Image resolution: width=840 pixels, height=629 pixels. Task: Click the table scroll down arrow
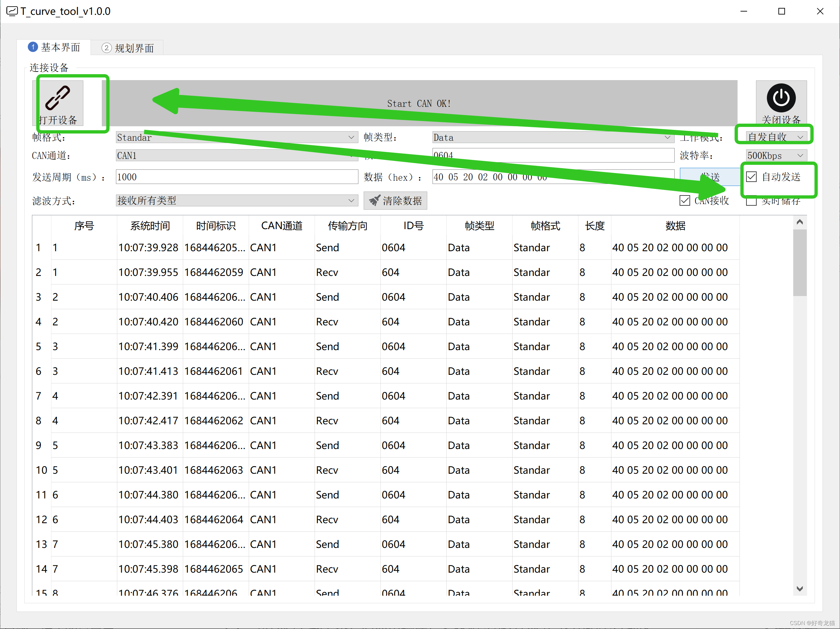799,589
